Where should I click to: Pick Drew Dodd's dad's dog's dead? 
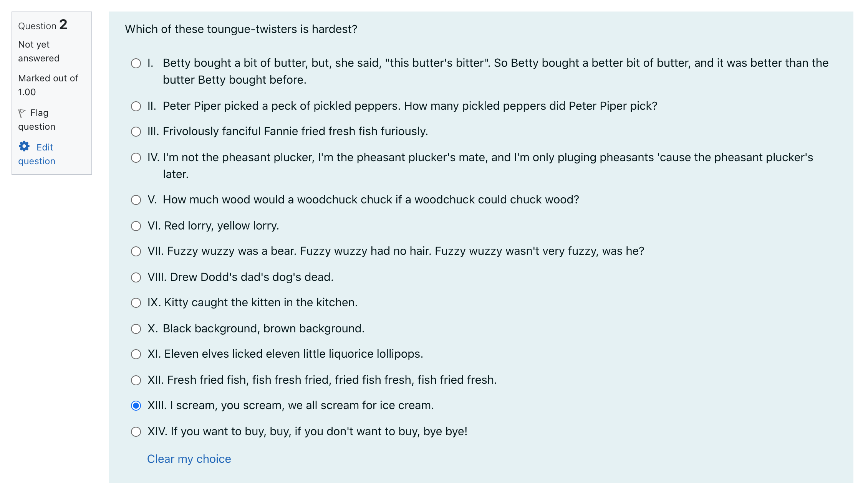(136, 277)
